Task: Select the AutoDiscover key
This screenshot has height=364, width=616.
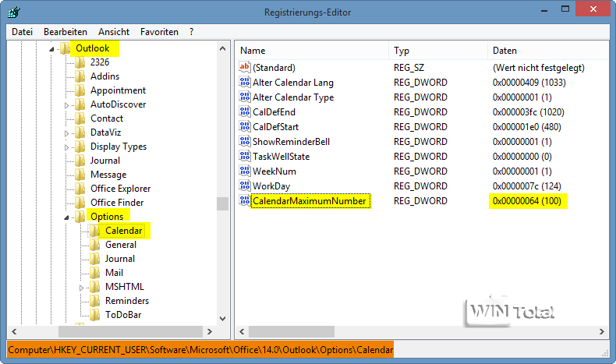Action: pos(118,104)
